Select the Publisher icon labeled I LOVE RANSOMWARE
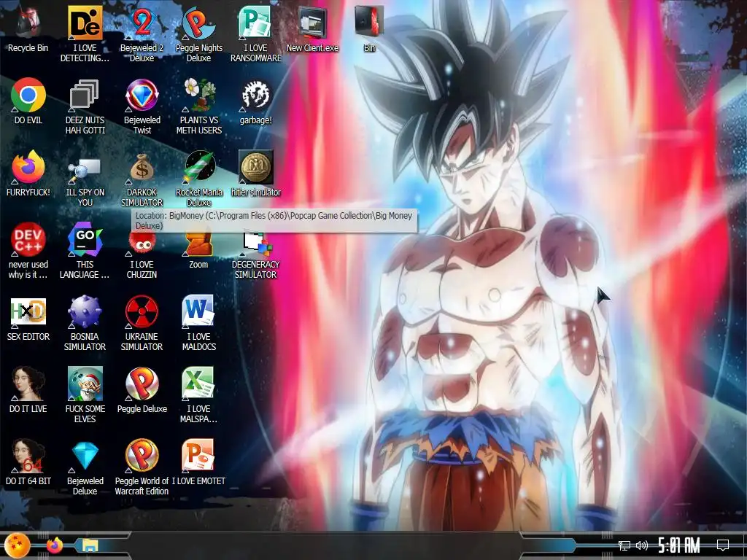Image resolution: width=747 pixels, height=560 pixels. coord(256,34)
